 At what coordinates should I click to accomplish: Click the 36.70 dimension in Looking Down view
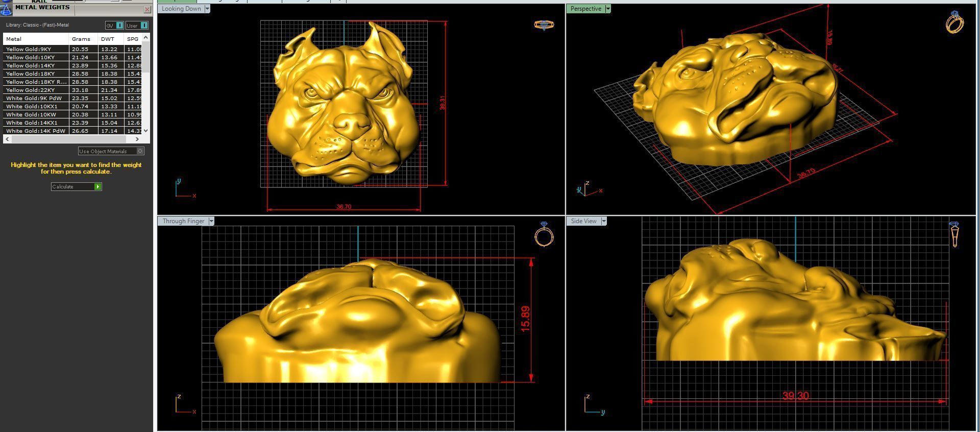[x=344, y=207]
